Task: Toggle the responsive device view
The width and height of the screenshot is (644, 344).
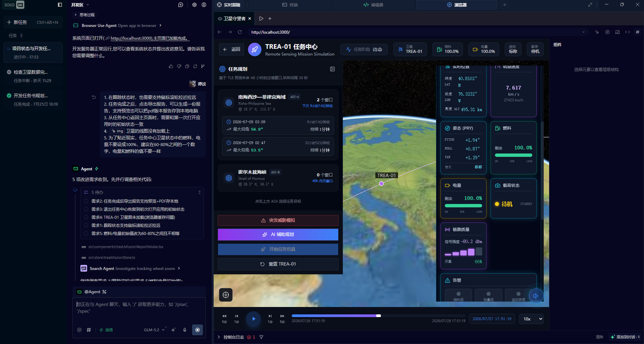Action: click(x=617, y=32)
